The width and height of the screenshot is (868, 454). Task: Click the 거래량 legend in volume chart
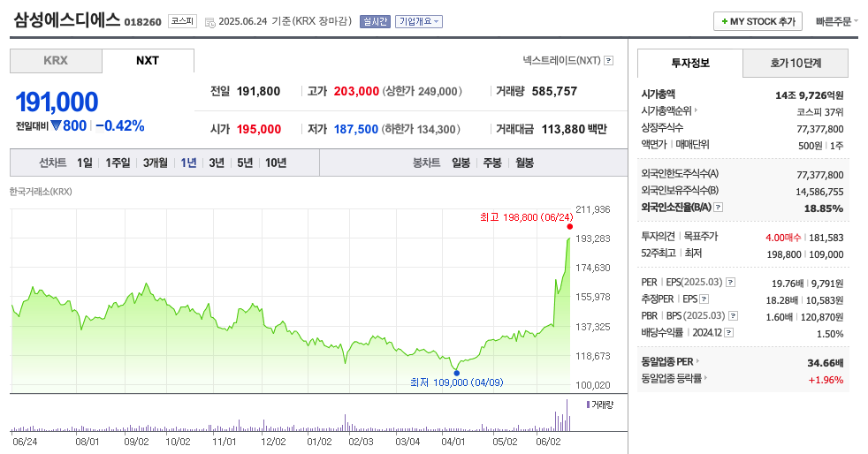tap(599, 405)
